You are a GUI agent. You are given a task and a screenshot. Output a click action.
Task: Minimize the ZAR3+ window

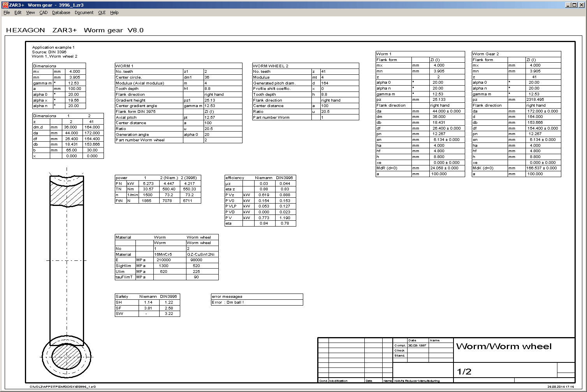pos(569,5)
